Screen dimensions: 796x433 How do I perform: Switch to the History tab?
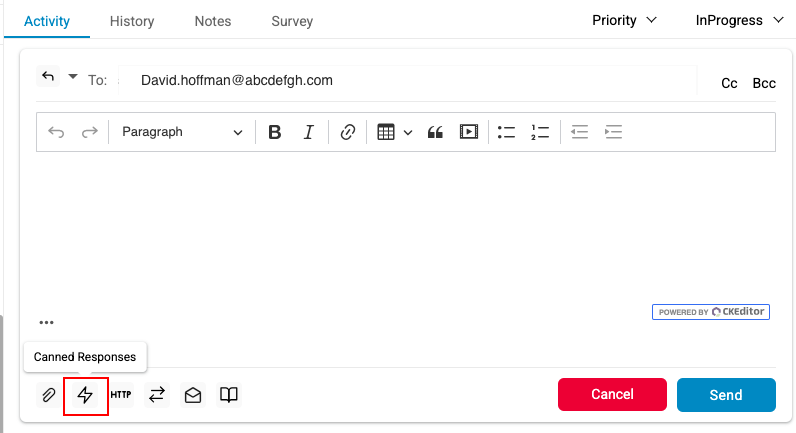coord(132,21)
